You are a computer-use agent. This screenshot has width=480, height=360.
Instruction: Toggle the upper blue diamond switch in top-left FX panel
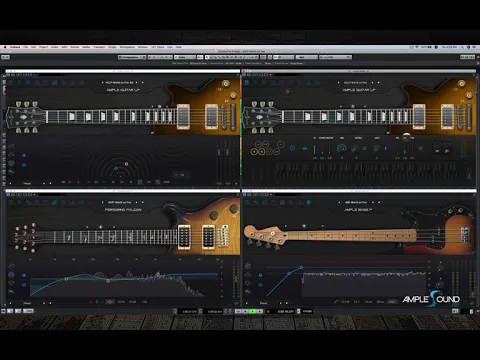pos(24,155)
